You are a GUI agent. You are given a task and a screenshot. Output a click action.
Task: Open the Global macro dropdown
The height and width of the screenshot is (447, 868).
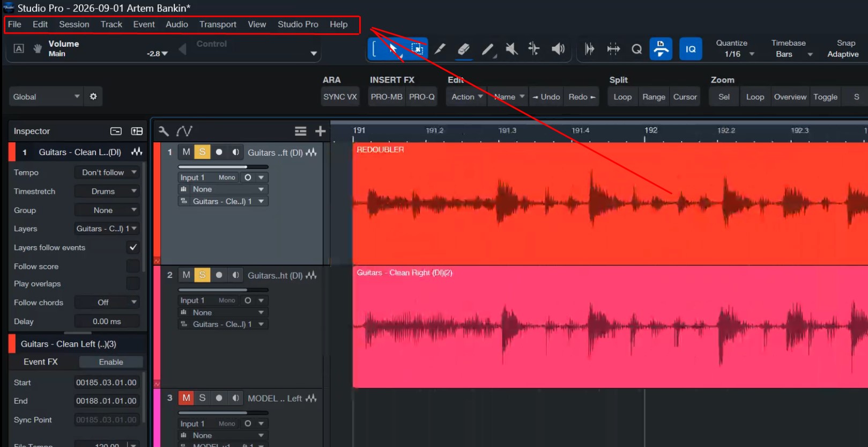click(46, 97)
